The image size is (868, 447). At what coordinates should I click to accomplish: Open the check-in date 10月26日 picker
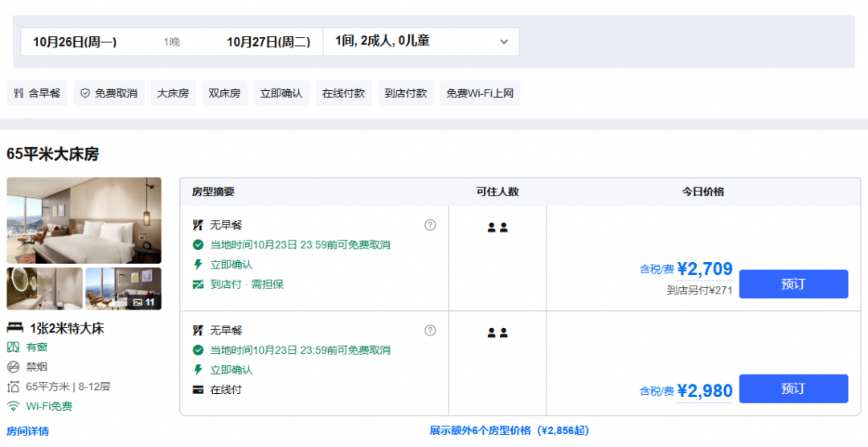click(75, 42)
